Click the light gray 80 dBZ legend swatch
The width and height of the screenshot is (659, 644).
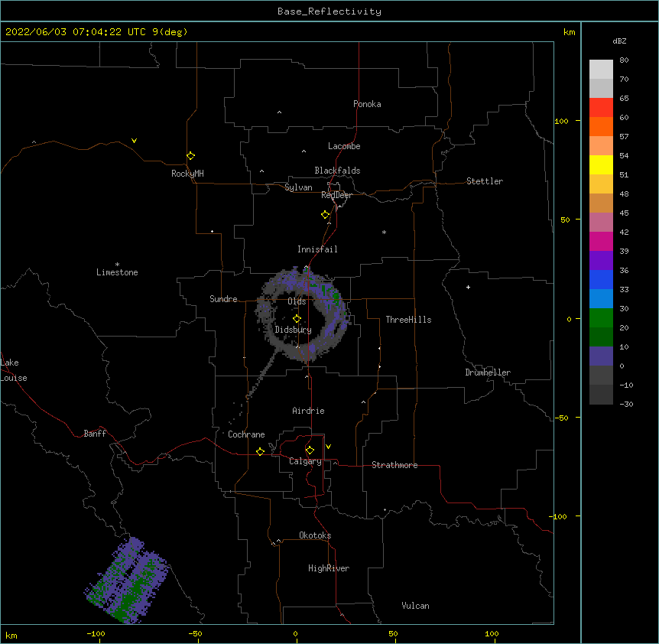601,70
